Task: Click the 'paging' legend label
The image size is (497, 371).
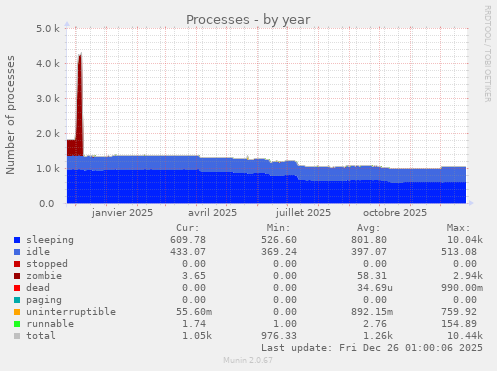Action: (44, 300)
